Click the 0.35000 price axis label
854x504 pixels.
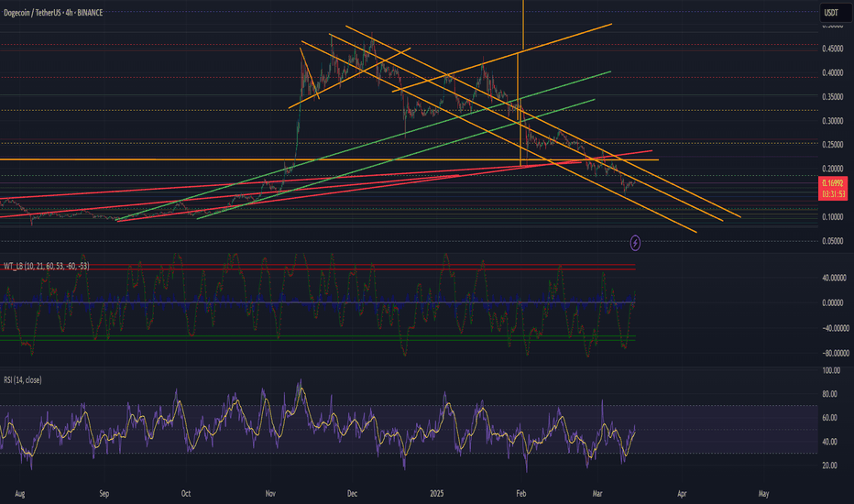832,97
